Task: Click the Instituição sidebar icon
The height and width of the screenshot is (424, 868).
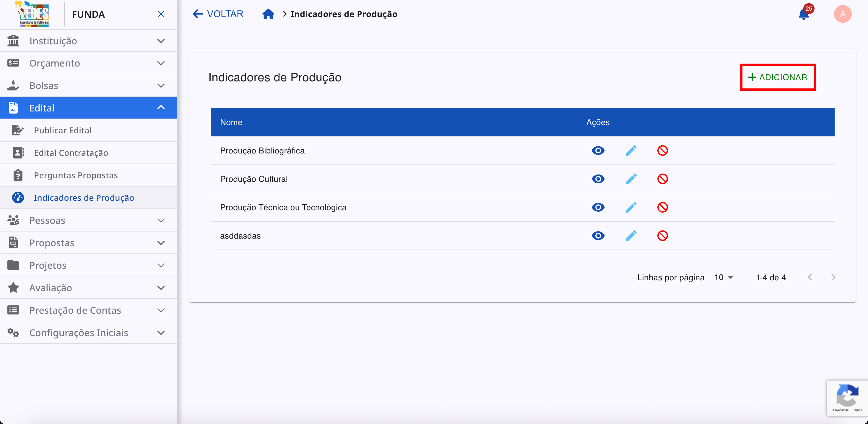Action: pos(13,41)
